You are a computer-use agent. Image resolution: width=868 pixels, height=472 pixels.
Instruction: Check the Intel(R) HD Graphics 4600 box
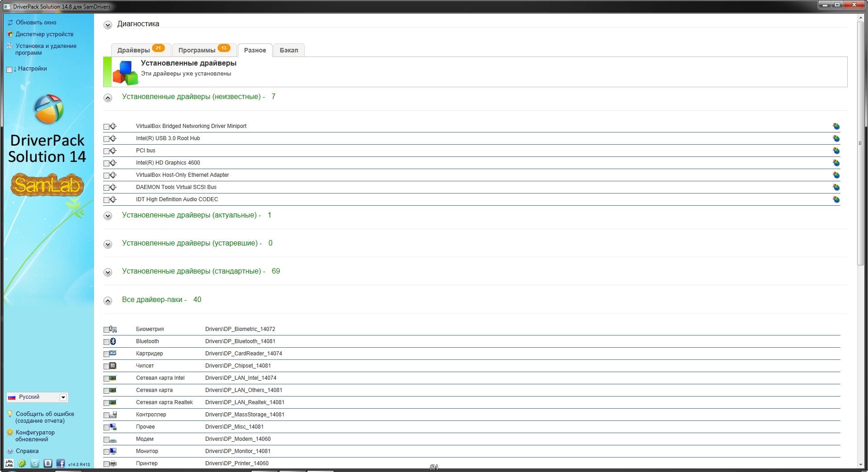pyautogui.click(x=106, y=164)
